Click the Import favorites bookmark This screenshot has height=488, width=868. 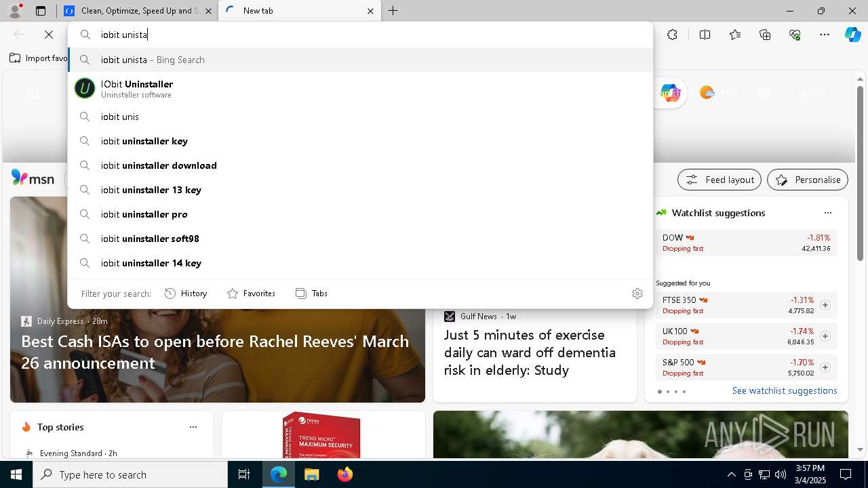point(39,58)
